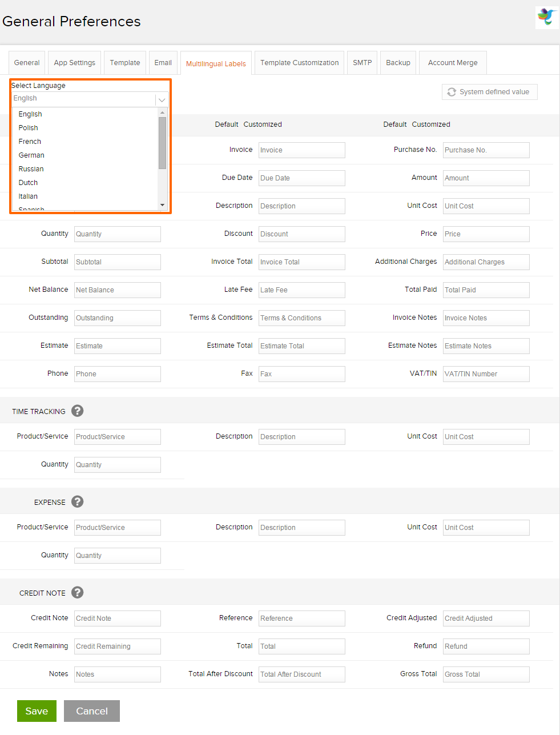
Task: Focus the Outstanding input field
Action: (x=118, y=318)
